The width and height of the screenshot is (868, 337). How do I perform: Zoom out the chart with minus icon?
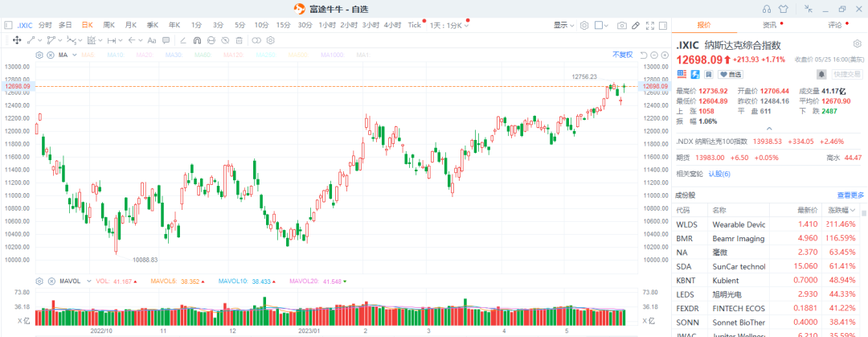pyautogui.click(x=653, y=55)
